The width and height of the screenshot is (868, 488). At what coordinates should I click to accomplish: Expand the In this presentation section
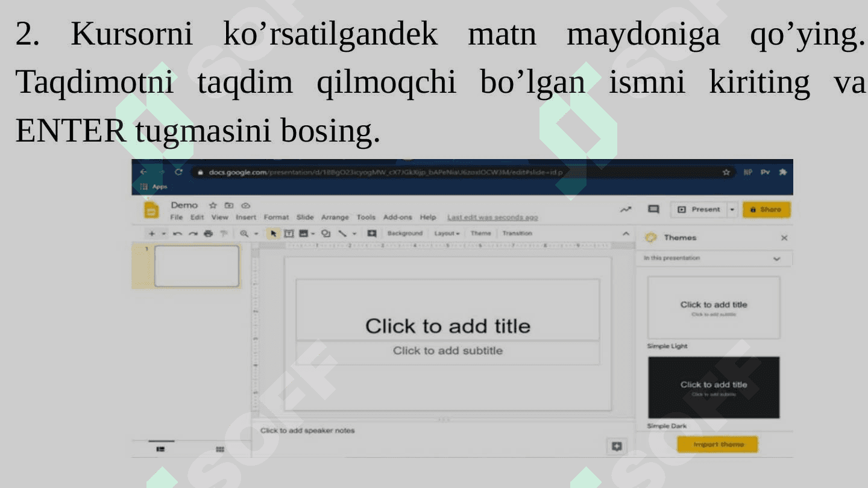pyautogui.click(x=776, y=258)
